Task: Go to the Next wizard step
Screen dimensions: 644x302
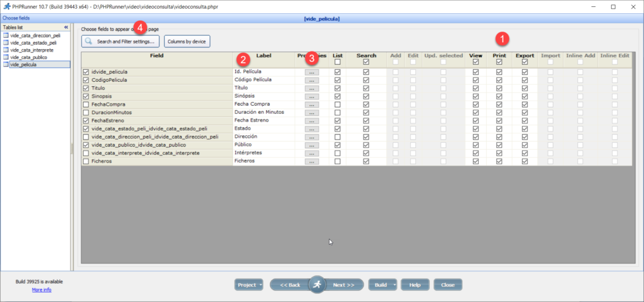Action: (344, 285)
